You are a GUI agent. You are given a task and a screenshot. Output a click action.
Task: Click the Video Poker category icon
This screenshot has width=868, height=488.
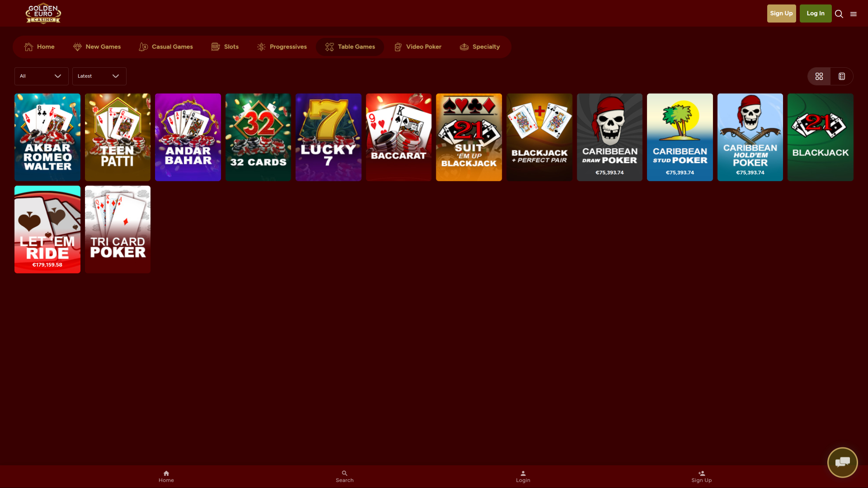click(398, 47)
